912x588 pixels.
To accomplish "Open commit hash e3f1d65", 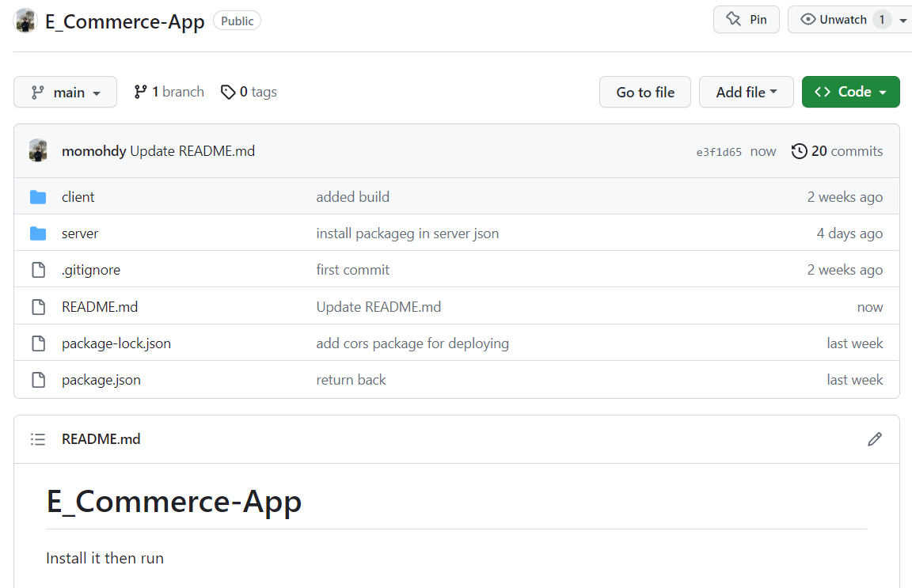I will coord(719,152).
